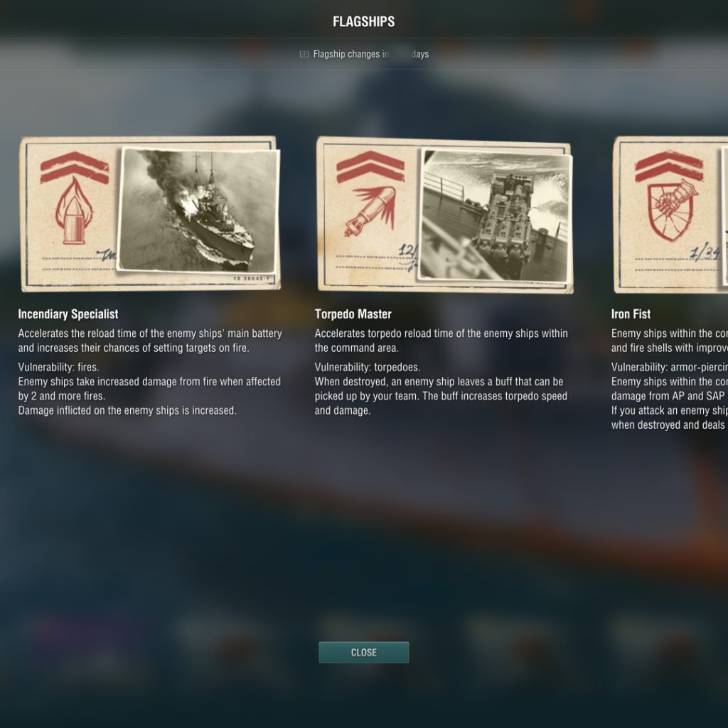Screen dimensions: 728x728
Task: Click the FLAGSHIPS title at top
Action: point(363,22)
